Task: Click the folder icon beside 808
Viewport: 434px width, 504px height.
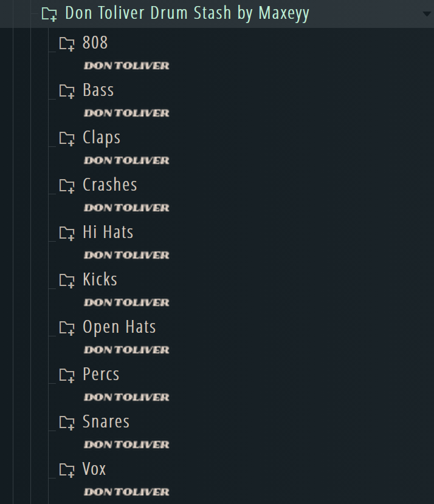Action: click(67, 44)
